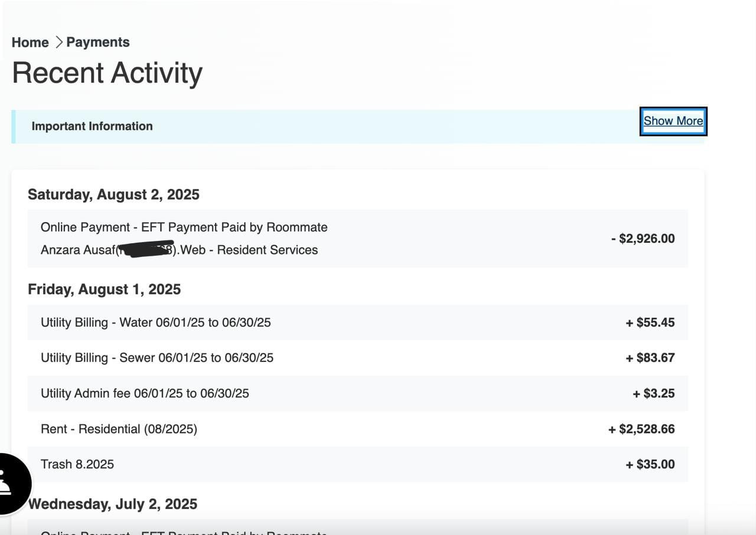Expand Important Information with Show More

point(673,121)
